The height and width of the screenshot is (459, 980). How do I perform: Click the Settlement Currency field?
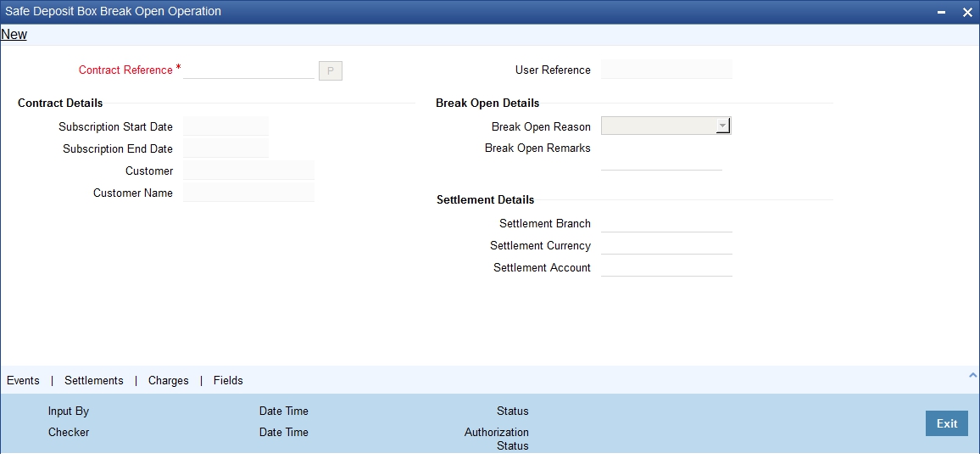(666, 245)
